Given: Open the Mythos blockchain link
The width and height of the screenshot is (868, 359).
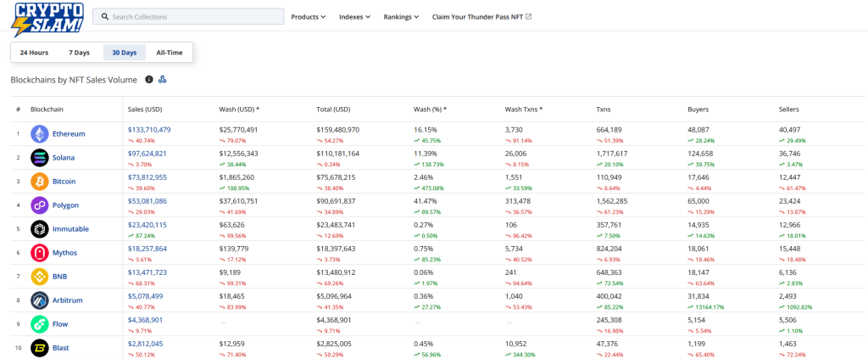Looking at the screenshot, I should tap(64, 253).
